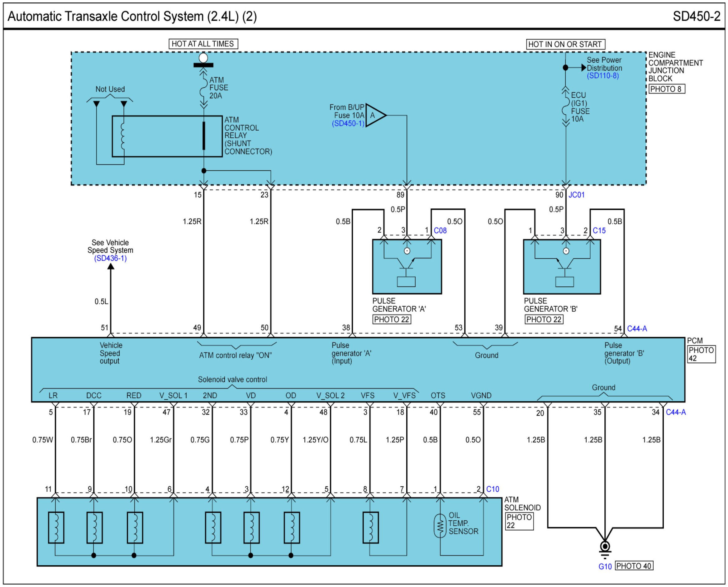Image resolution: width=728 pixels, height=587 pixels.
Task: Click the G10 ground symbol icon
Action: pyautogui.click(x=605, y=547)
